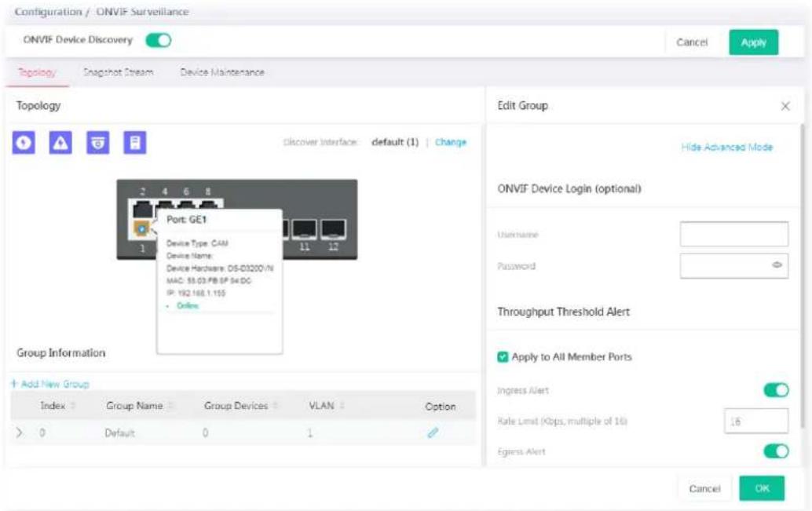The height and width of the screenshot is (511, 812).
Task: Switch to the Device Maintenance tab
Action: click(x=222, y=72)
